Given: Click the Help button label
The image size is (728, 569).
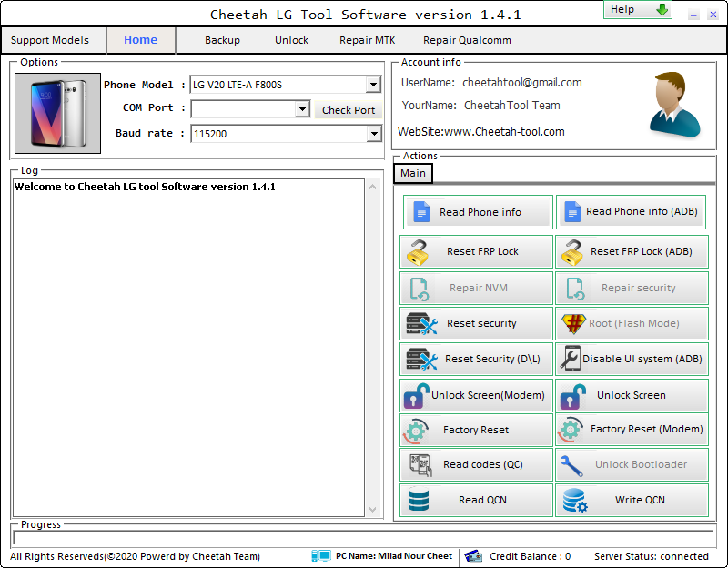Looking at the screenshot, I should 622,9.
